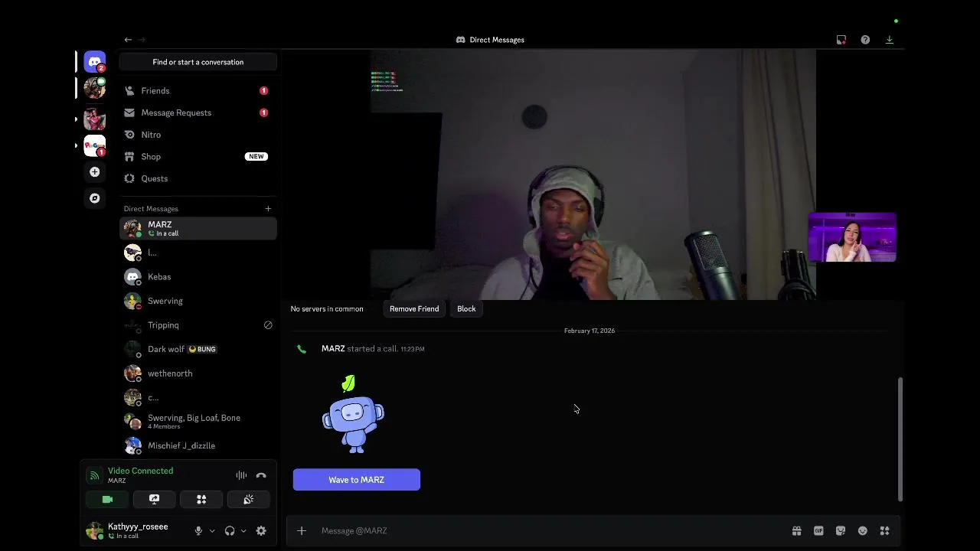
Task: Open the Friends tab
Action: 198,90
